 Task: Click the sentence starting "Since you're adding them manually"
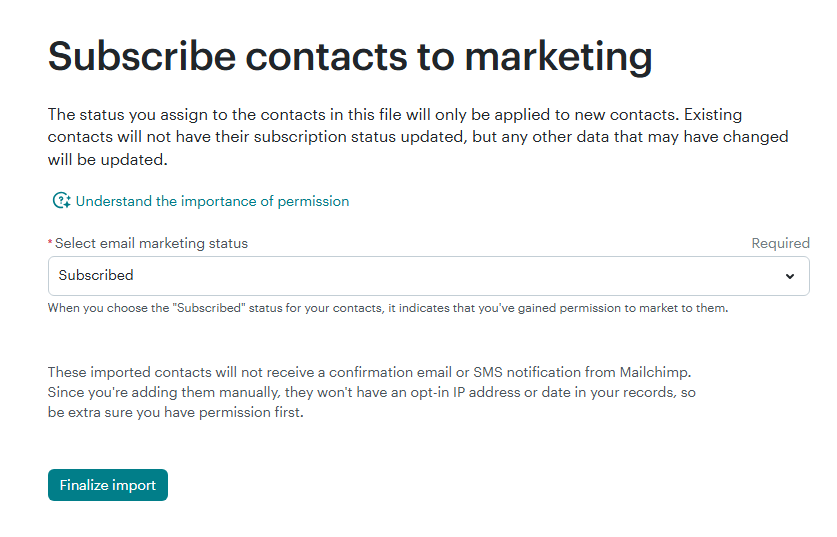coord(370,392)
